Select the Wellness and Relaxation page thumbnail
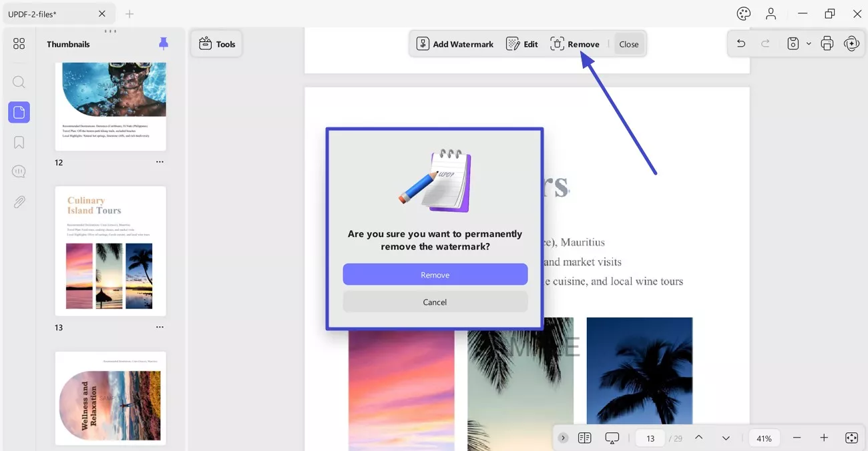 (x=111, y=398)
